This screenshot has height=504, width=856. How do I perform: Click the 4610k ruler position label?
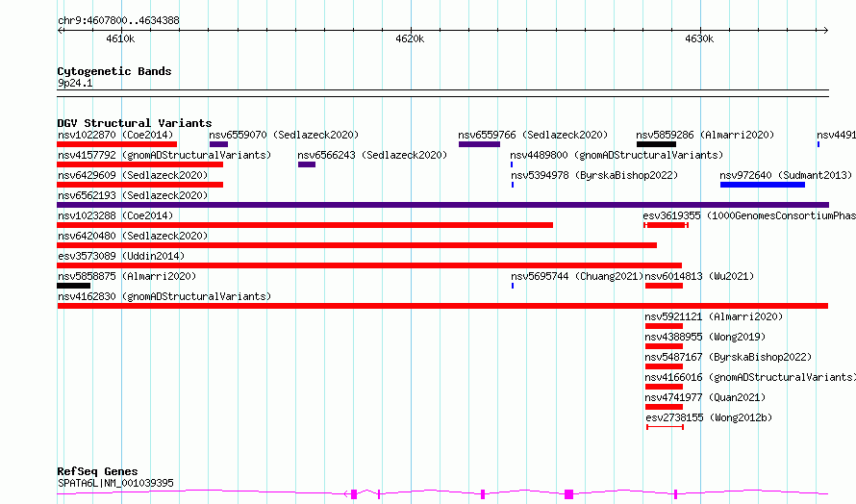[x=120, y=38]
